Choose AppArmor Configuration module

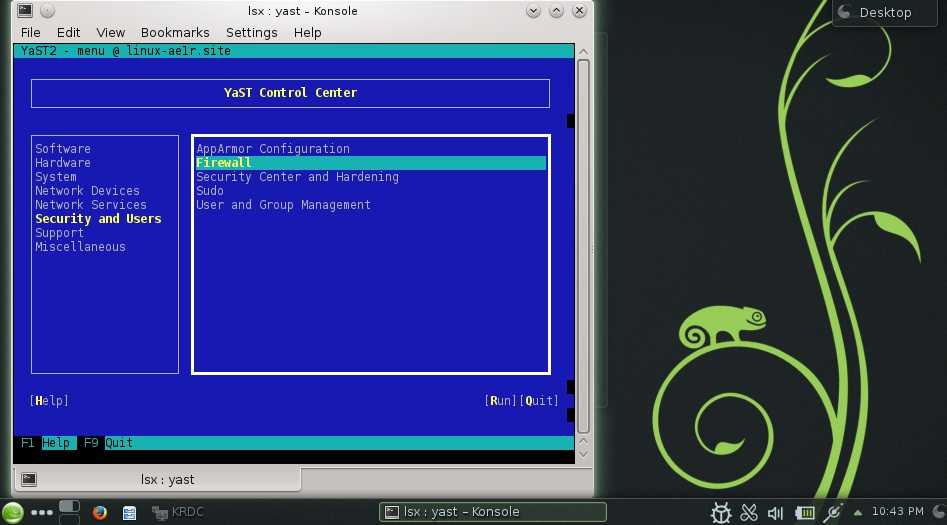pyautogui.click(x=273, y=149)
